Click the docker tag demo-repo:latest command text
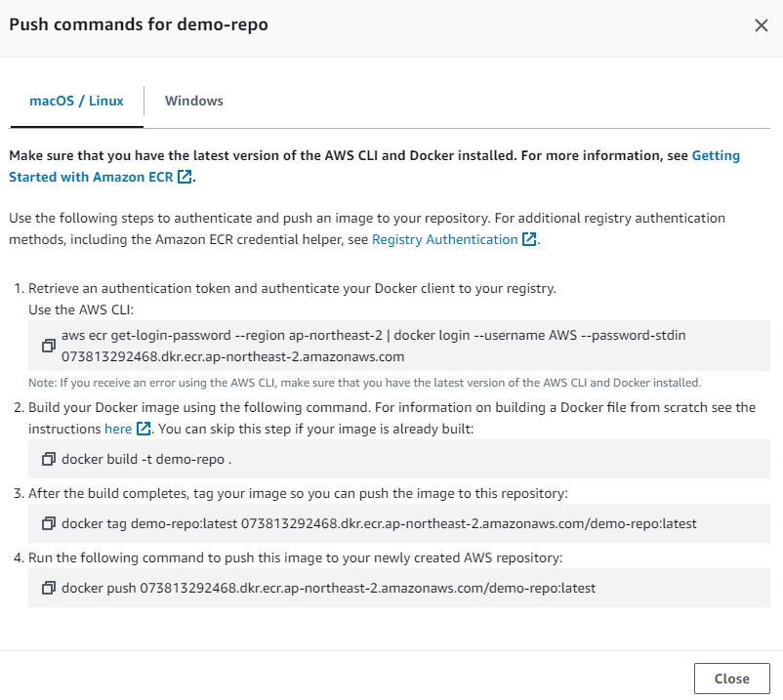The height and width of the screenshot is (700, 783). point(379,523)
